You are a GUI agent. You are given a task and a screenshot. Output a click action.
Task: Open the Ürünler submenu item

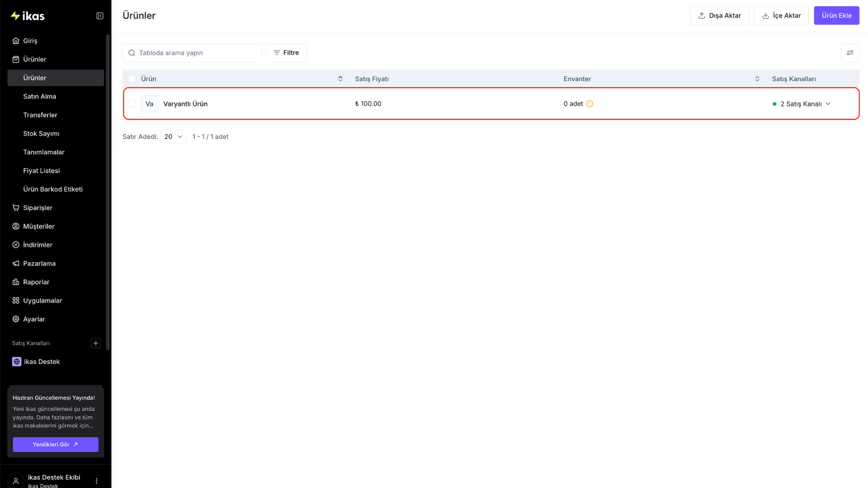point(56,78)
